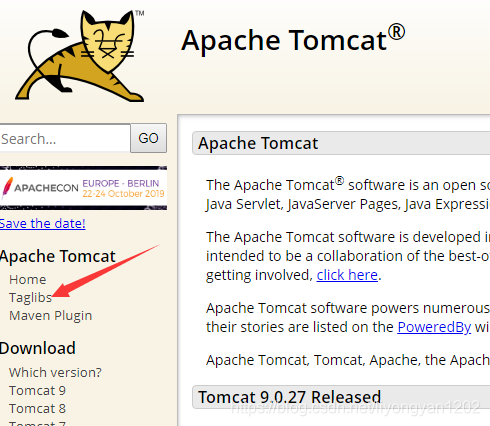
Task: Click the 'Apache Tomcat' section heading in content
Action: coord(258,143)
